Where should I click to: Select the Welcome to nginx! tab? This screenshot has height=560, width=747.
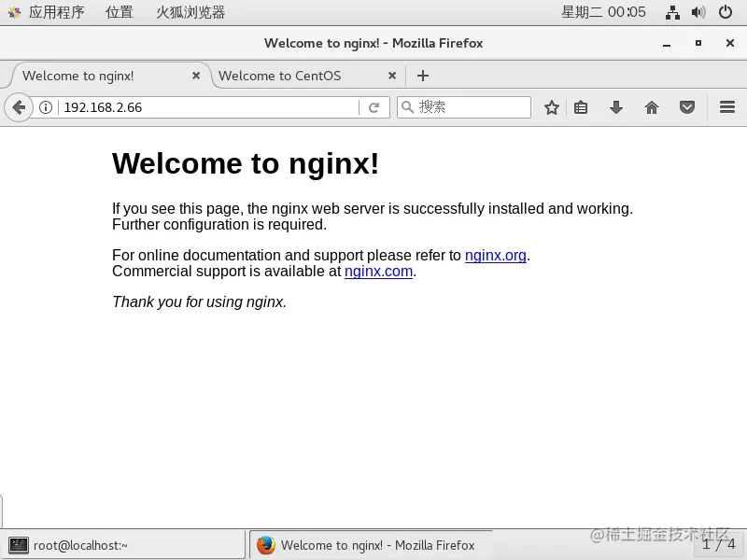tap(109, 76)
